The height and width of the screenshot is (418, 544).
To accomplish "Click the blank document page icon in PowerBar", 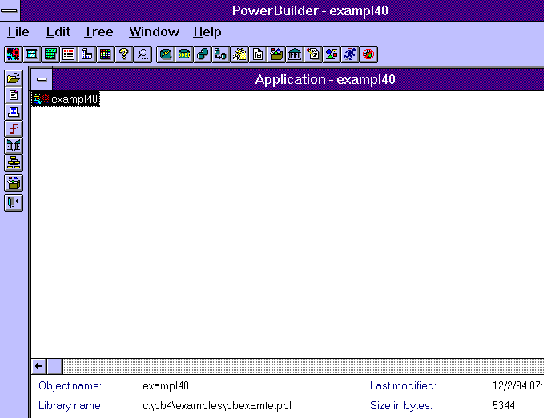I will (x=258, y=54).
